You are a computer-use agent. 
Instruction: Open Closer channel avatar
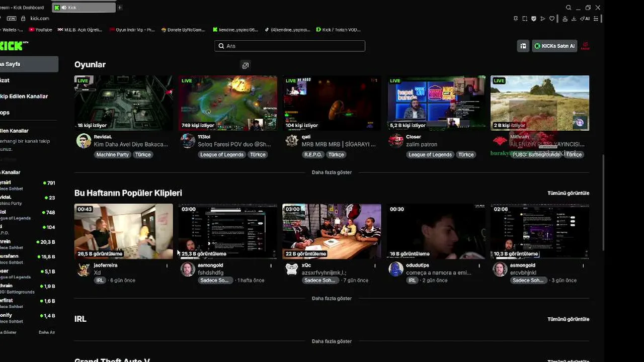[396, 141]
